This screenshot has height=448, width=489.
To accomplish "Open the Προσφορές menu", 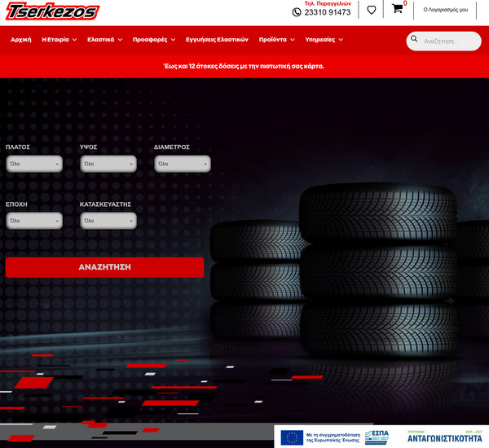I will 150,40.
